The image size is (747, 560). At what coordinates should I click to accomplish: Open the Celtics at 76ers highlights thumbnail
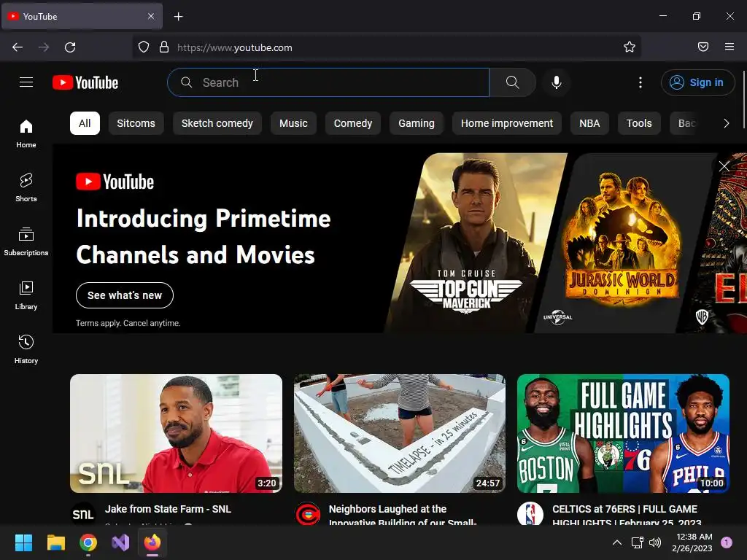coord(623,433)
